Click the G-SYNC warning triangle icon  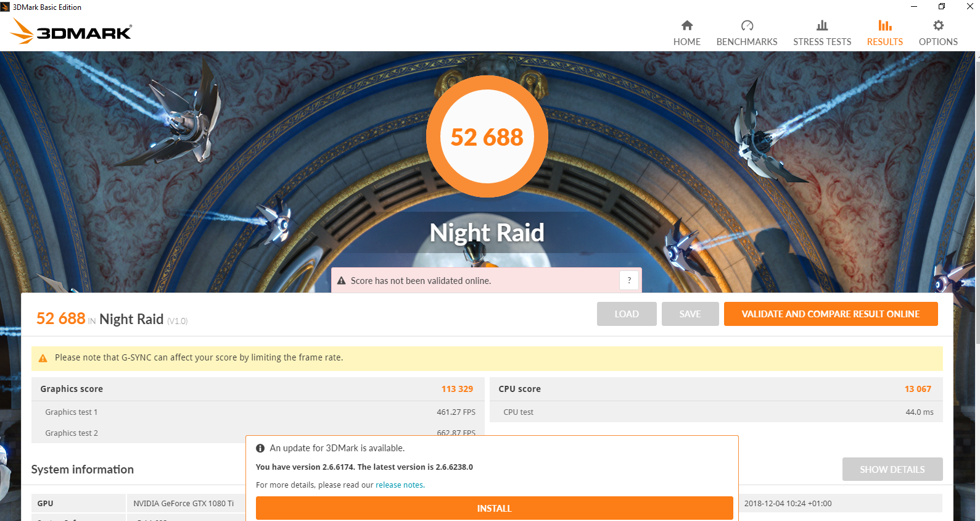pos(43,358)
